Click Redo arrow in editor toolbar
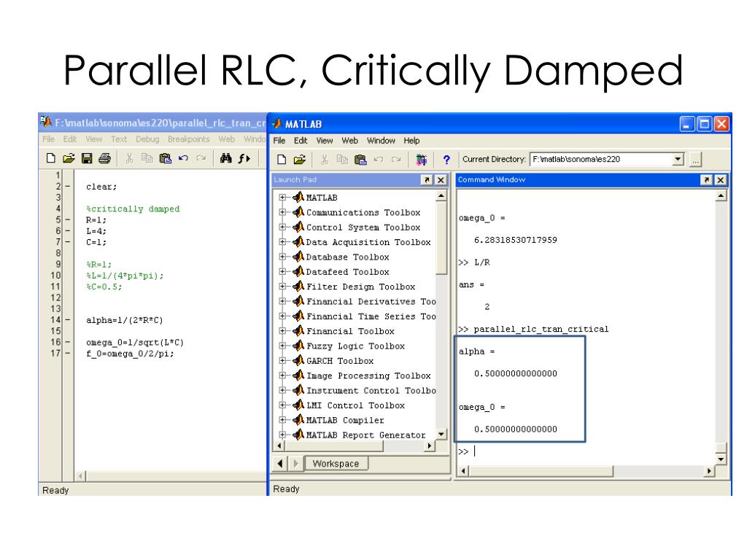The width and height of the screenshot is (747, 560). click(201, 158)
